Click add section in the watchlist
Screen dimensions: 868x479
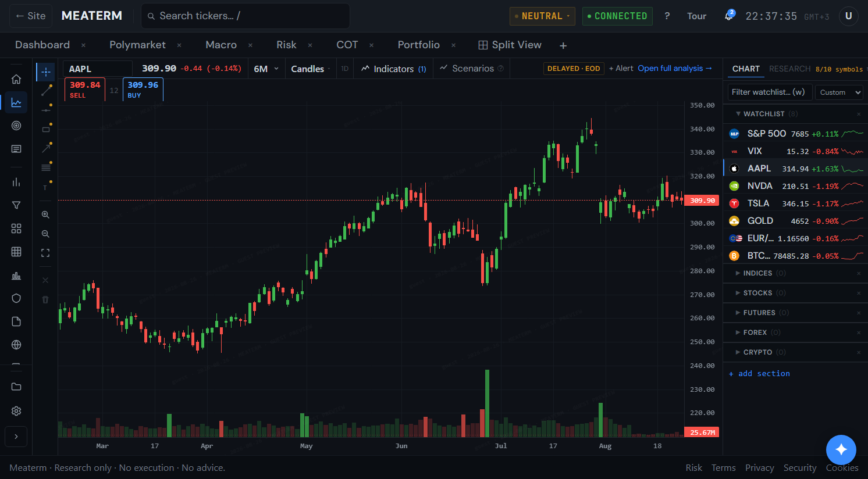click(x=759, y=374)
